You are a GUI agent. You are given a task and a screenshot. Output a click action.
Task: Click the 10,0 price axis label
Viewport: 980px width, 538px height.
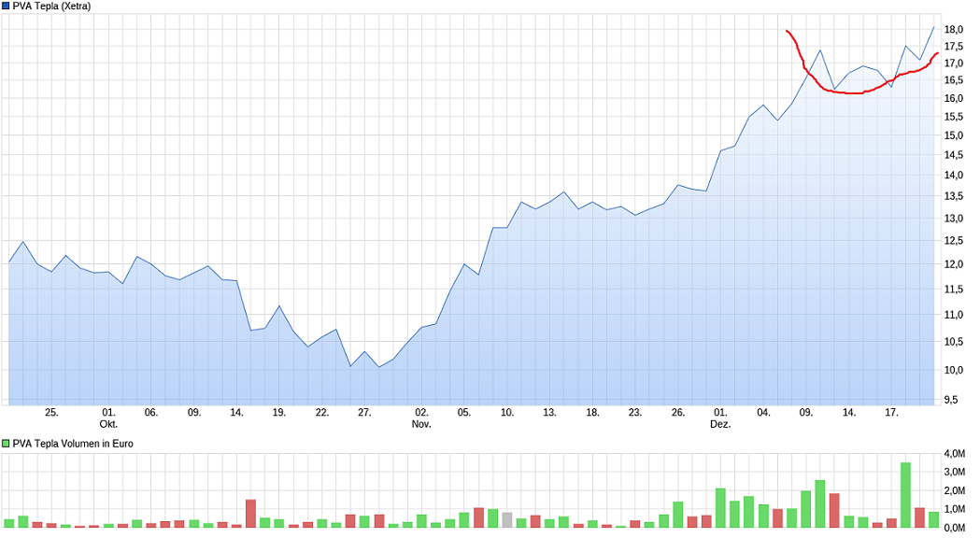(x=953, y=370)
